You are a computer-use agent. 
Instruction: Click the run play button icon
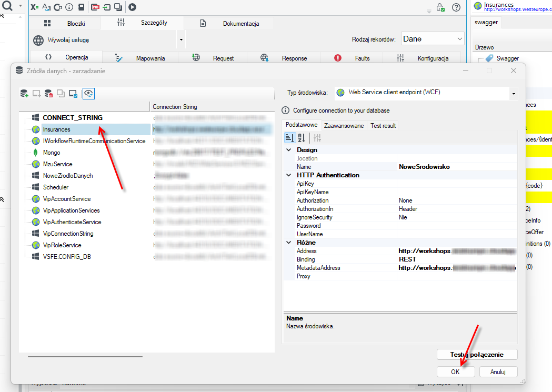(x=133, y=7)
